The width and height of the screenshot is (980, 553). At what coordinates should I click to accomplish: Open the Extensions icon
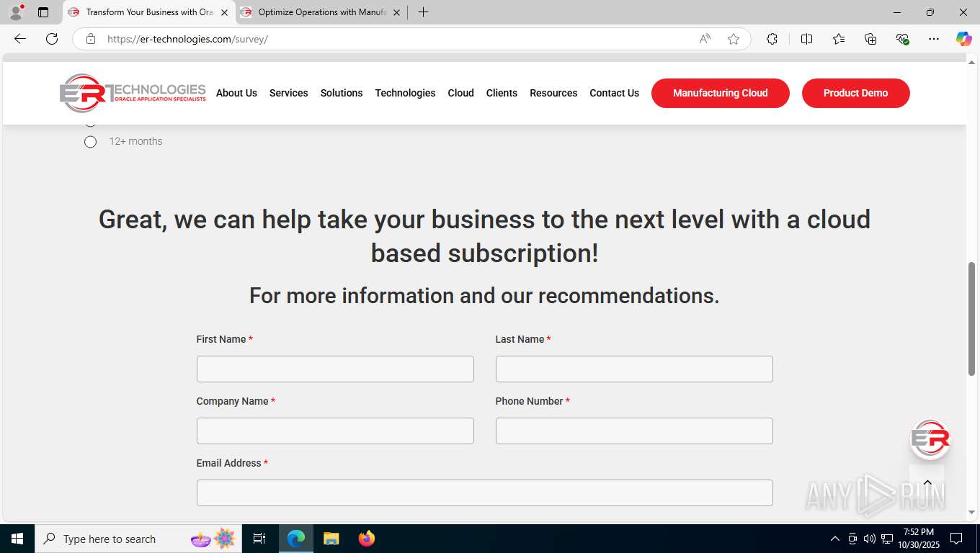coord(772,39)
